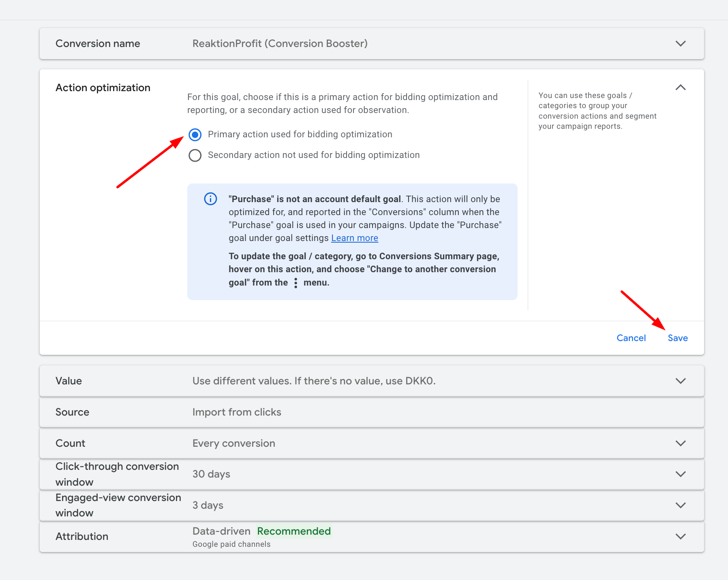Click the info icon in the Purchase notice

click(x=210, y=199)
